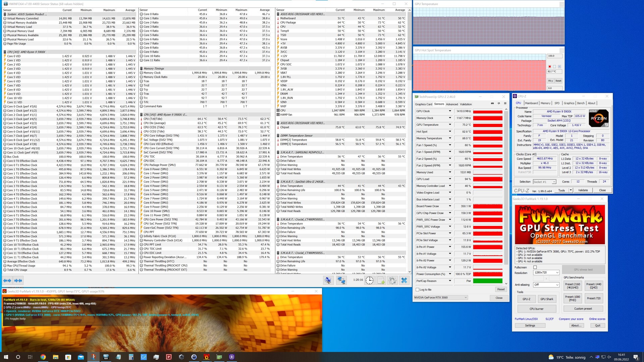Toggle FurMark Fullscreen checkbox

coord(535,267)
